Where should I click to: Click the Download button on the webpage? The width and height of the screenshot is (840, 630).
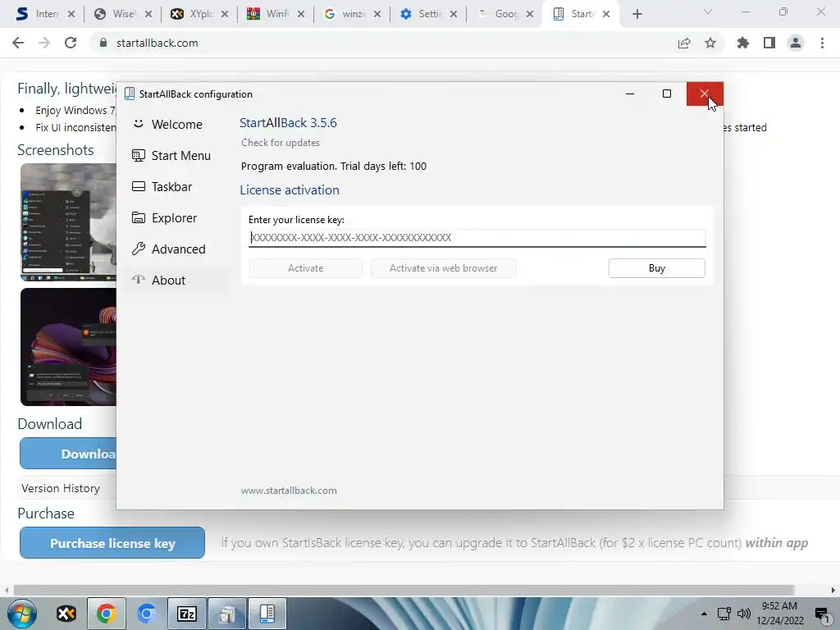click(69, 453)
